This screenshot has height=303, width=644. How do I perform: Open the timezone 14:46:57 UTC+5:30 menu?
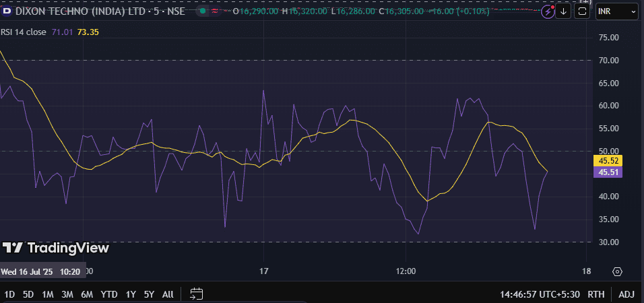click(x=540, y=294)
